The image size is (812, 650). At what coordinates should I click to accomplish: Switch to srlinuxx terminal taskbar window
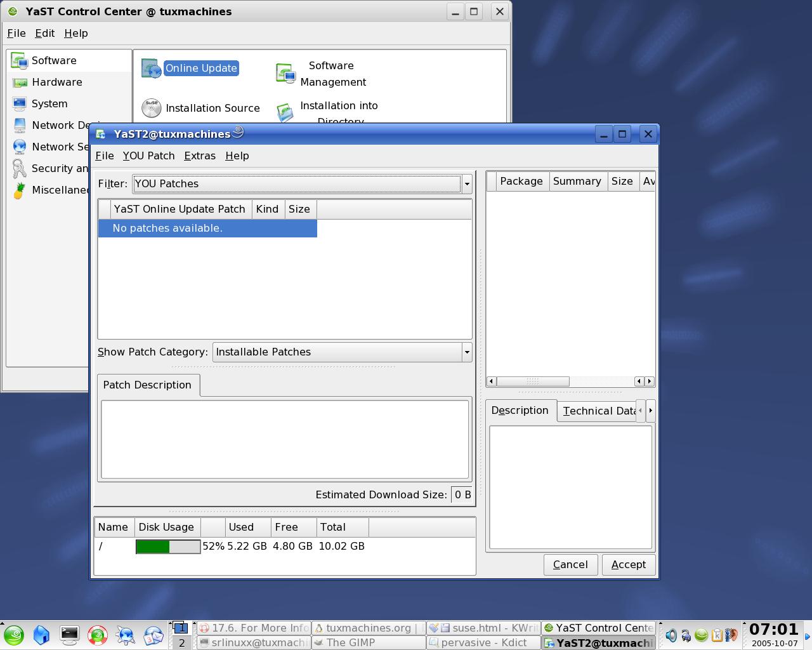254,642
